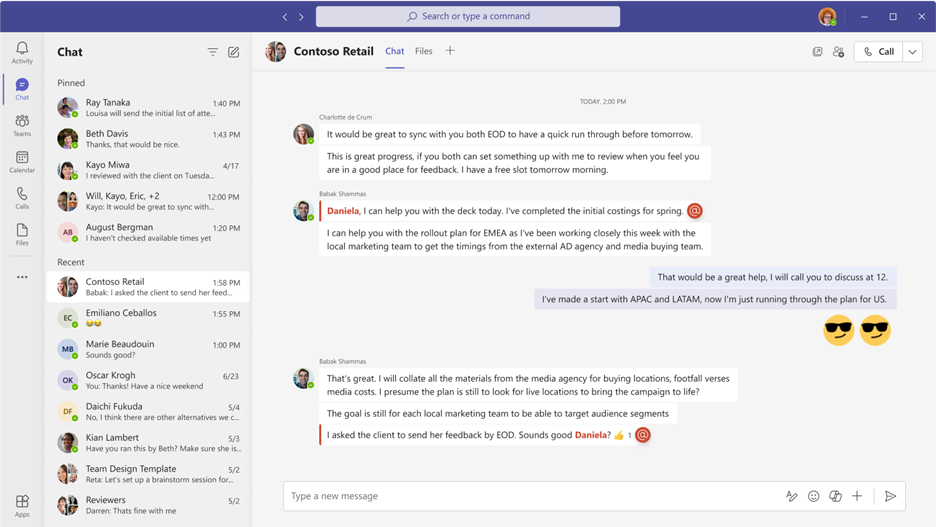Open chat with Marie Beaudouin

click(x=148, y=349)
